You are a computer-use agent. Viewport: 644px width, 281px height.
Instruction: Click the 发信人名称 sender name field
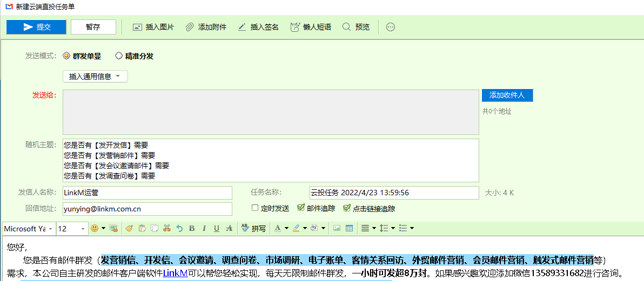tap(147, 193)
